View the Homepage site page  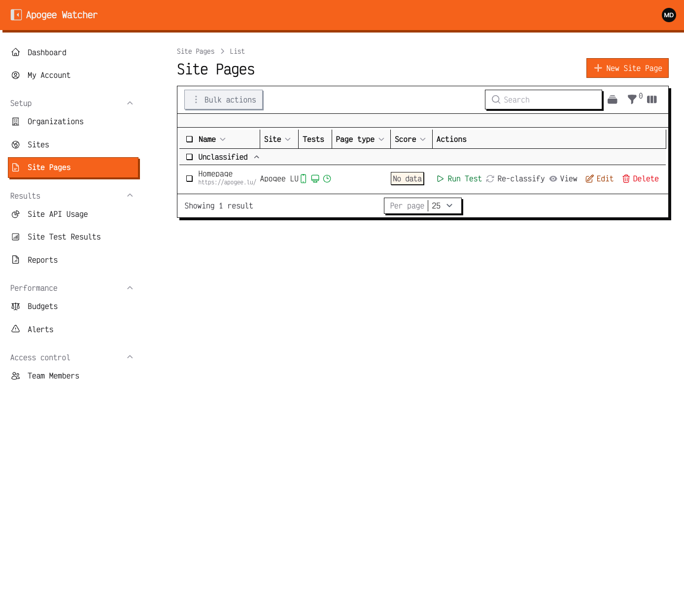pos(563,179)
